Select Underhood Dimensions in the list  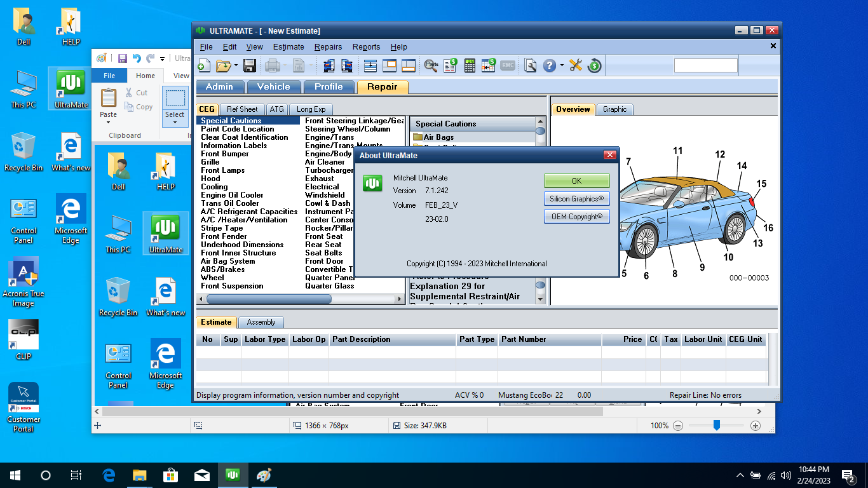242,245
